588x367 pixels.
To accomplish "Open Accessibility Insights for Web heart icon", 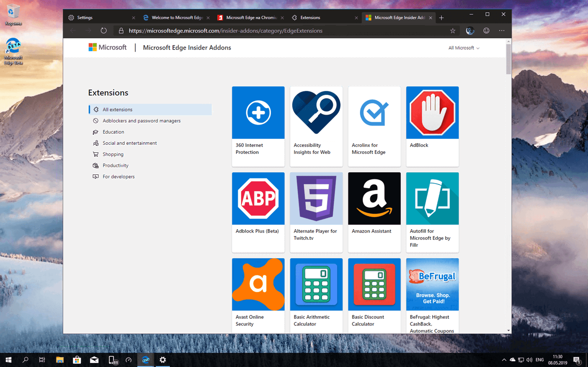I will 316,113.
